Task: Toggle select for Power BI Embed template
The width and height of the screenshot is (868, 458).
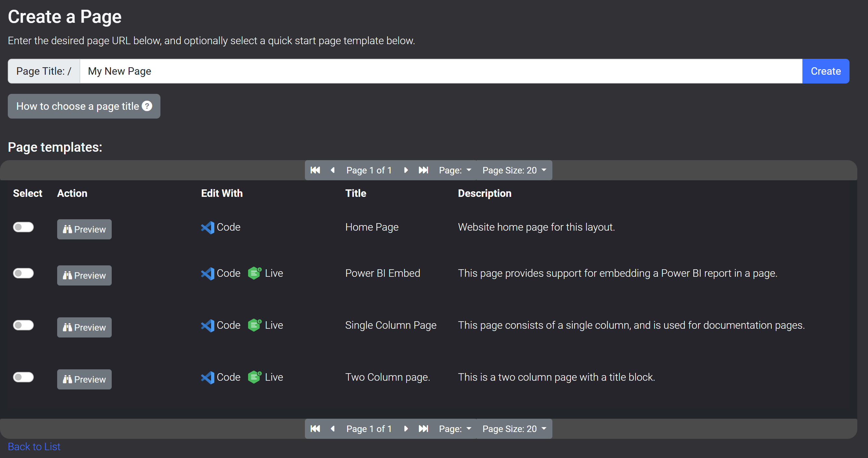Action: click(23, 273)
